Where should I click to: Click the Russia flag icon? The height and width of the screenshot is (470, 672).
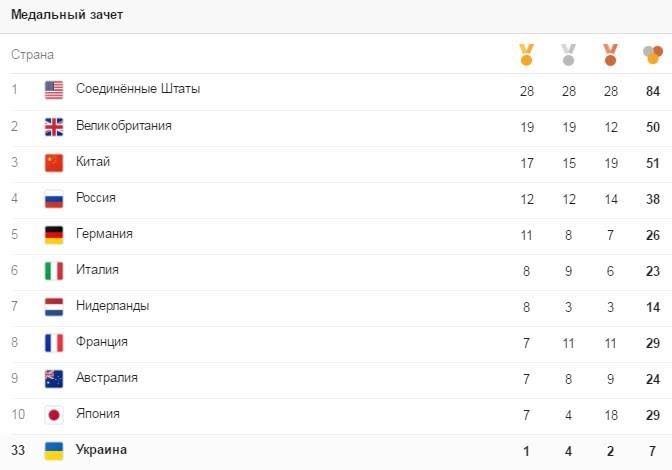point(54,198)
